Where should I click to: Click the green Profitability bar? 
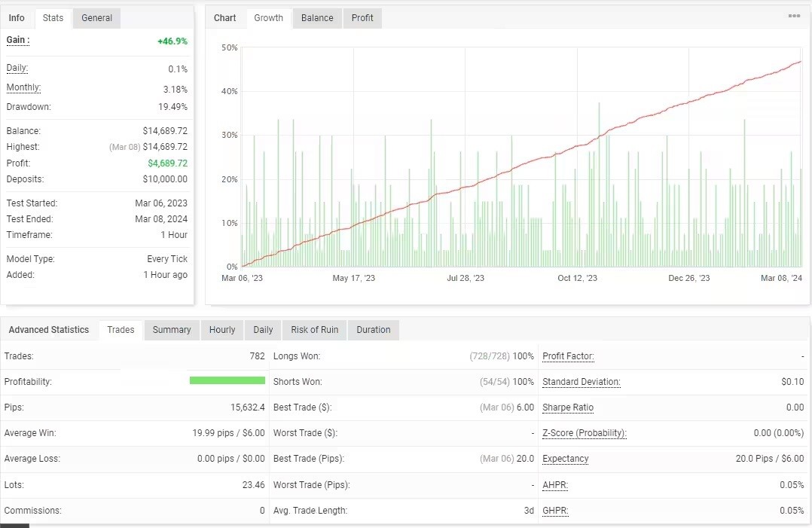[227, 381]
